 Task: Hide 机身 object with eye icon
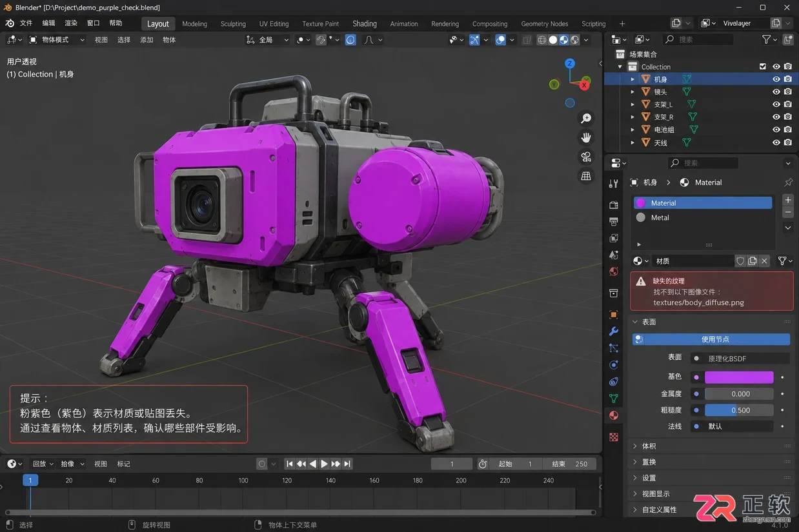[x=776, y=79]
